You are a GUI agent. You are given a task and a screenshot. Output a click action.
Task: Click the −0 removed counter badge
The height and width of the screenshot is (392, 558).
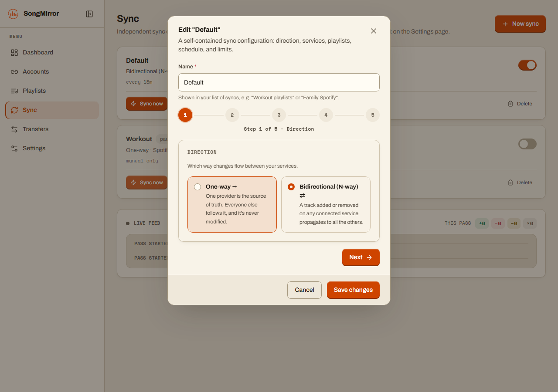(498, 223)
